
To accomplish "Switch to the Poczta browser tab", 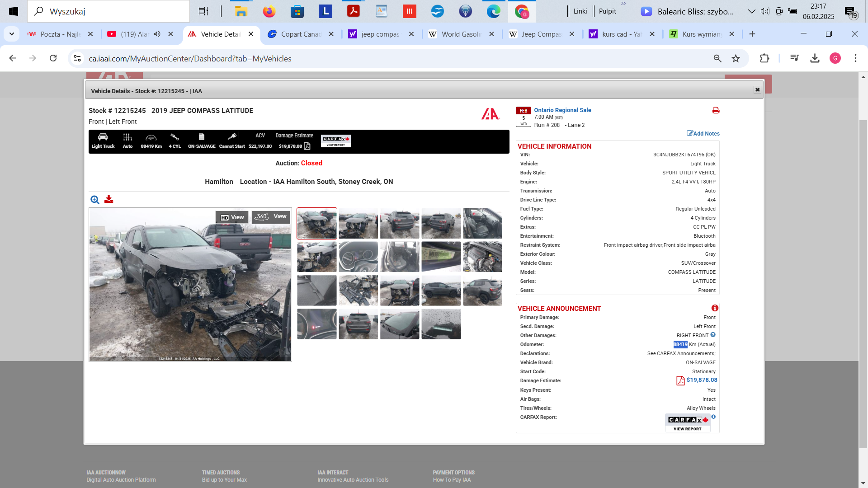I will (x=61, y=34).
